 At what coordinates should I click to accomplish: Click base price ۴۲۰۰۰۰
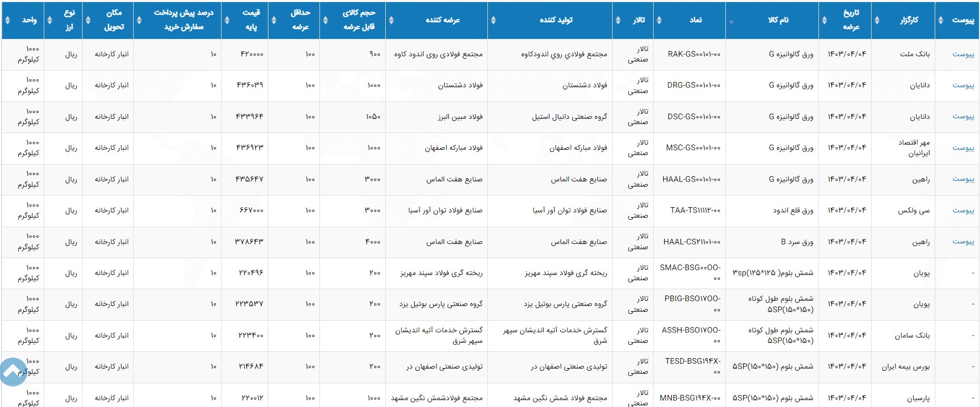(x=252, y=54)
